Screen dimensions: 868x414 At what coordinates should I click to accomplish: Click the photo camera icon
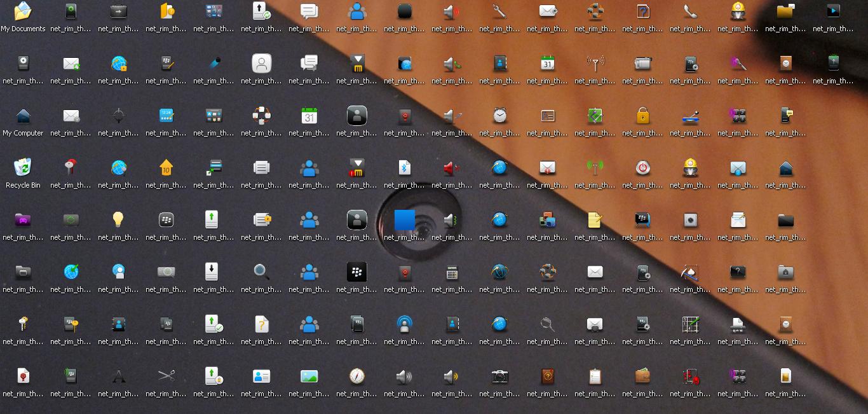(499, 376)
